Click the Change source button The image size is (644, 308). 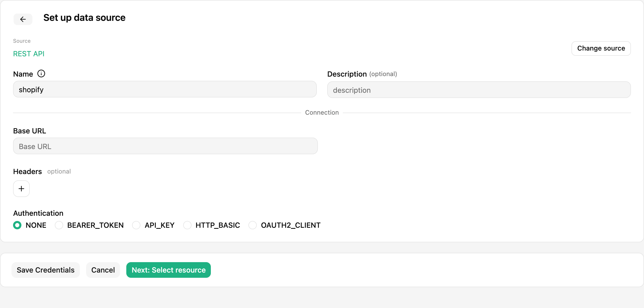click(x=601, y=48)
